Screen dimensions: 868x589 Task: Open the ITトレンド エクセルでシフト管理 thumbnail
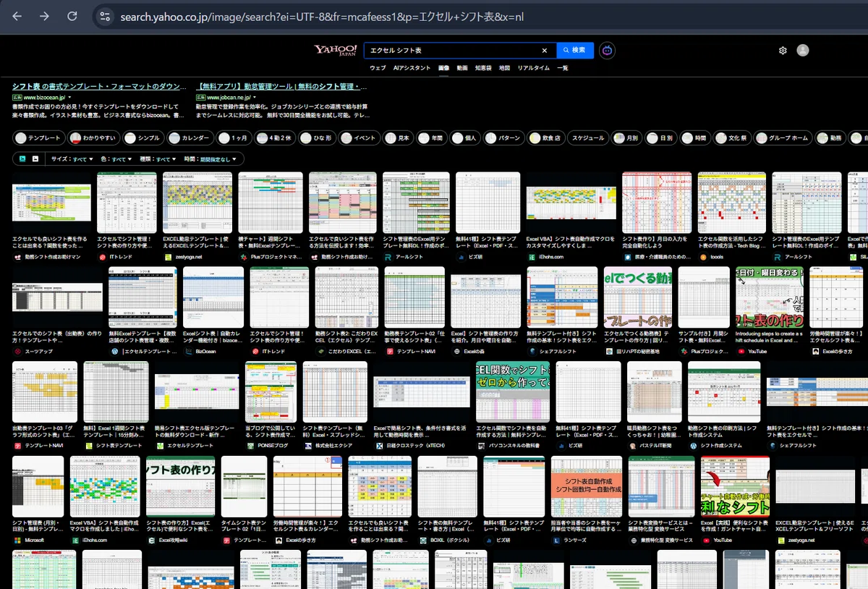127,203
